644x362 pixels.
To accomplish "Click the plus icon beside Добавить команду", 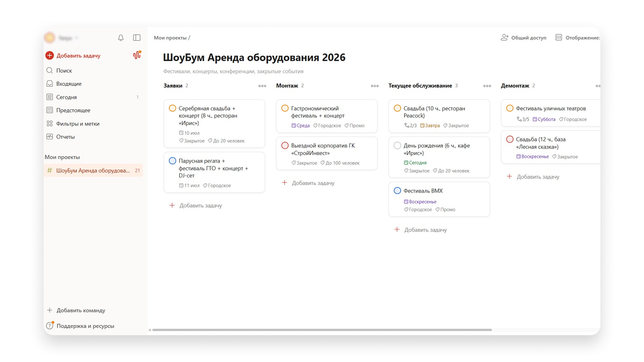I will click(50, 310).
